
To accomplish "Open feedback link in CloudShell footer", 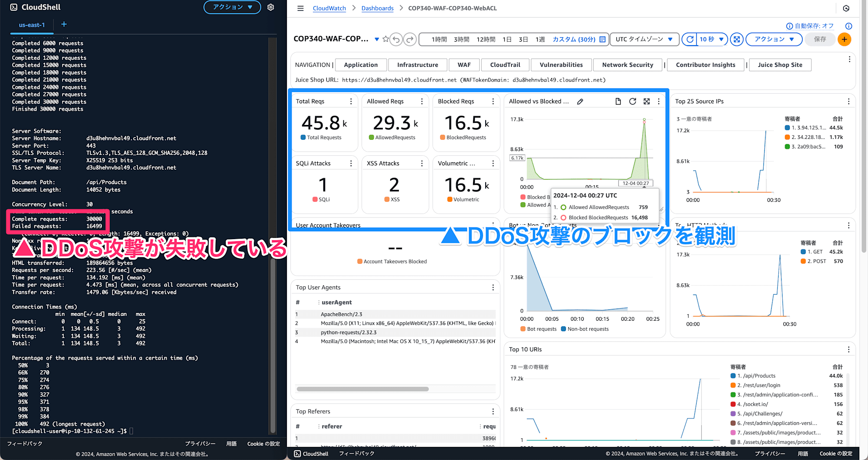I will 25,444.
